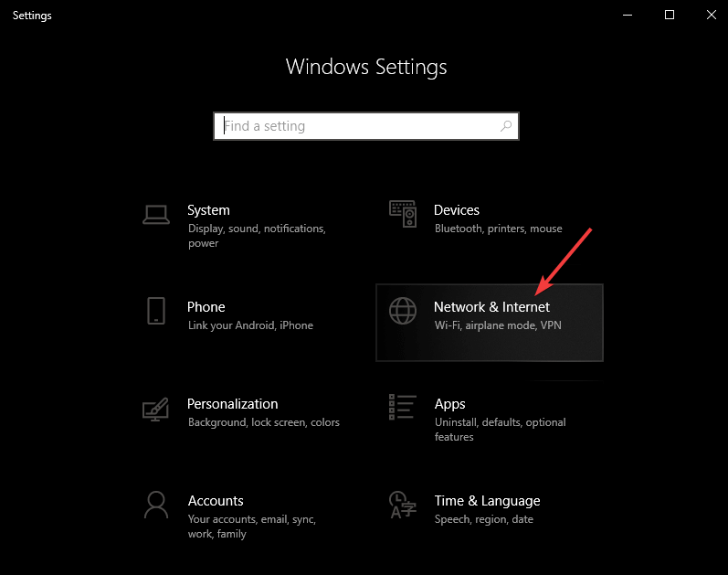Click 'Display, sound, notifications, power' text
Screen dimensions: 728x575
point(258,236)
